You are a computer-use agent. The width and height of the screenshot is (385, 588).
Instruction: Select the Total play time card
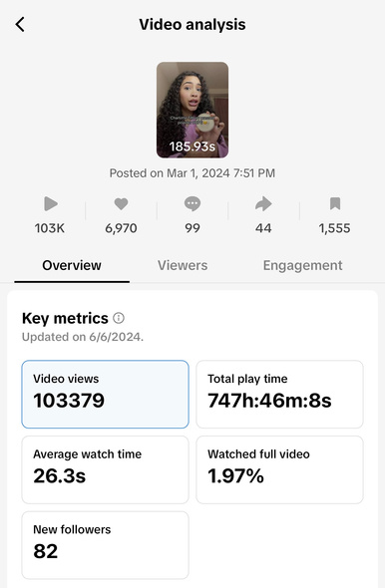[x=279, y=394]
